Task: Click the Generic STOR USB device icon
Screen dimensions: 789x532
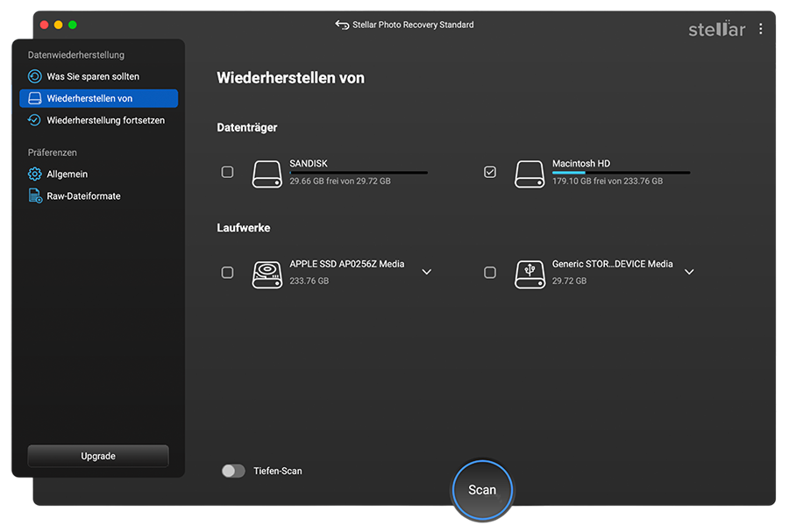Action: click(x=530, y=273)
